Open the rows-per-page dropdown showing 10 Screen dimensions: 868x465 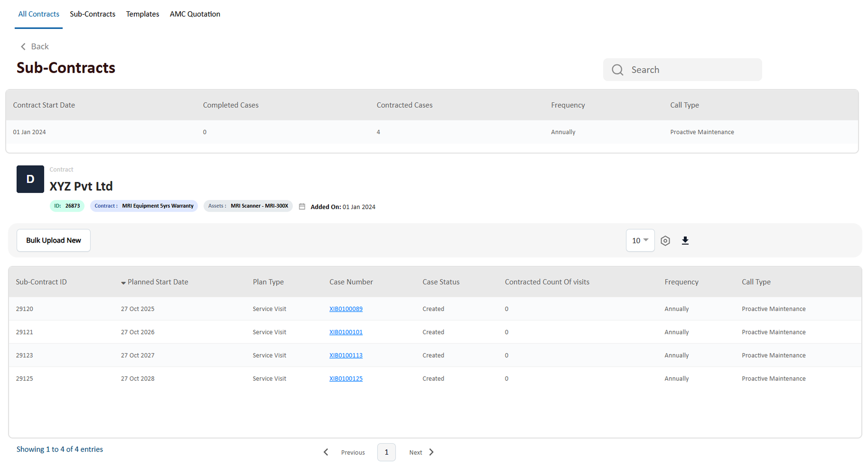[x=640, y=240]
